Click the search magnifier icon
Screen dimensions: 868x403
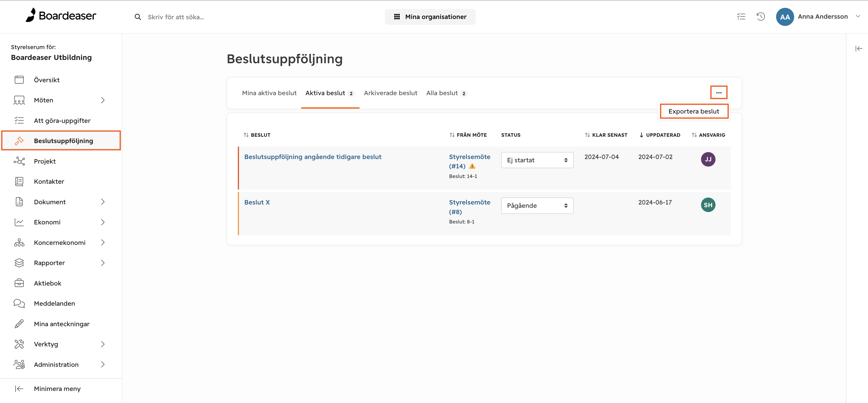point(137,17)
